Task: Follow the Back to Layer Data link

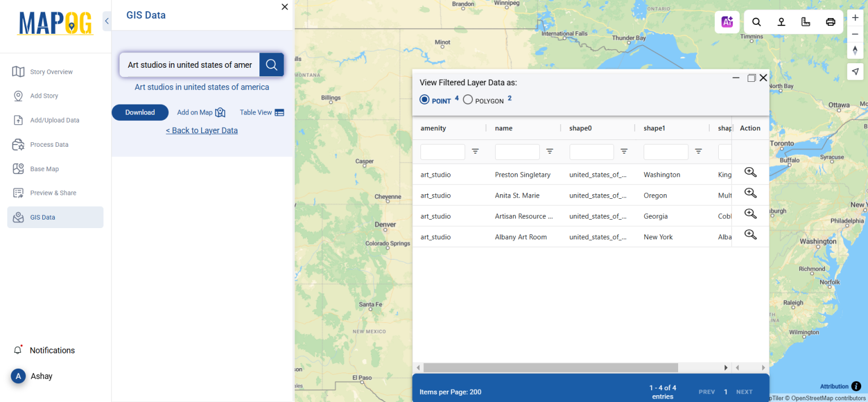Action: point(202,130)
